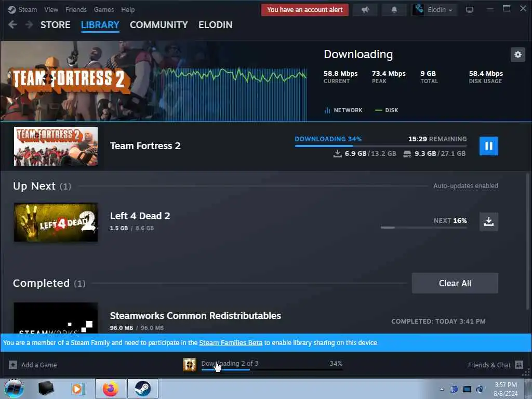Open the Windows Start menu orb
532x399 pixels.
(x=14, y=389)
